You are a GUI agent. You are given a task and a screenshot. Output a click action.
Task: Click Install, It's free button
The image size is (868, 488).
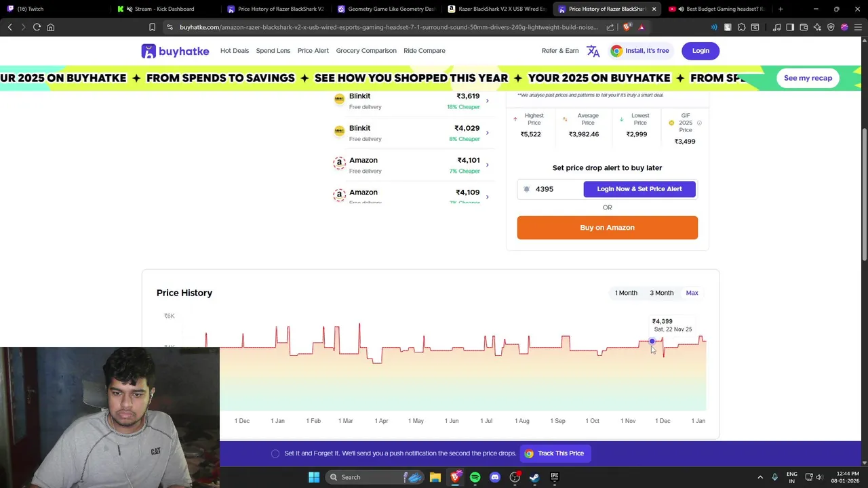[640, 51]
